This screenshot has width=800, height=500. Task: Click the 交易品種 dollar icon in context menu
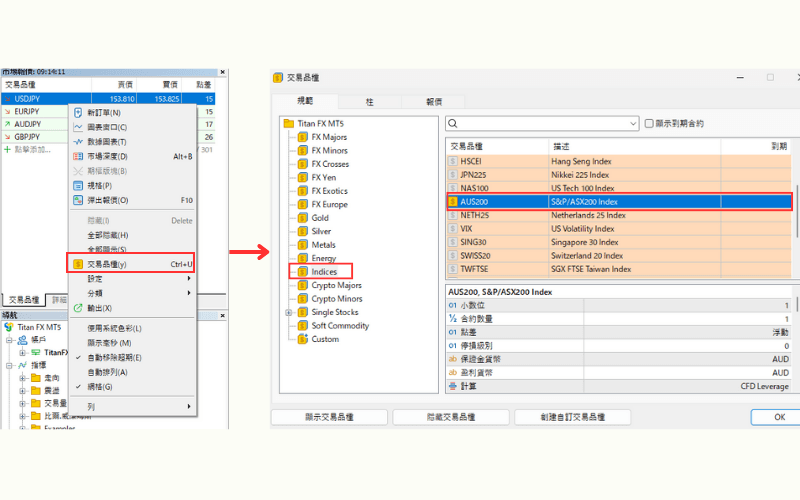click(78, 264)
